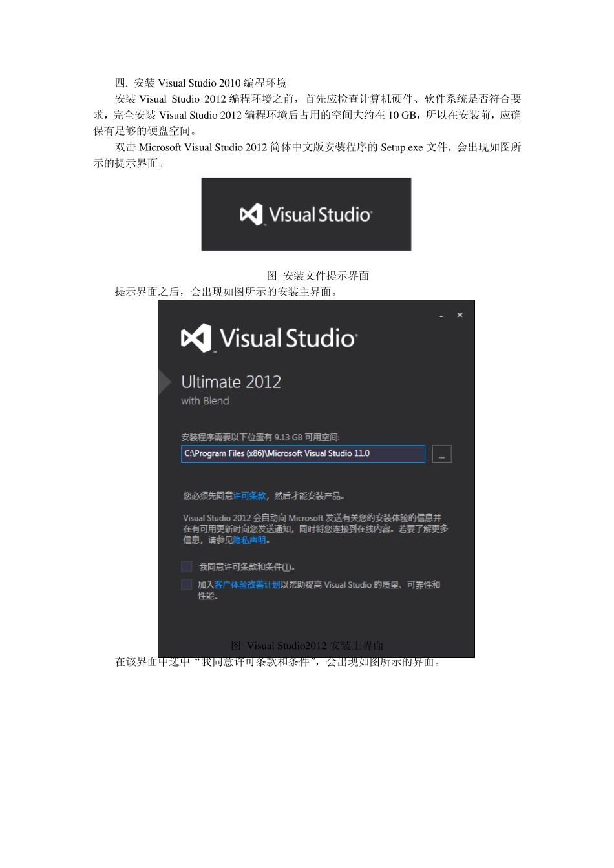Tick the agree-to-license-terms checkbox
Viewport: 614px width, 868px height.
coord(187,566)
